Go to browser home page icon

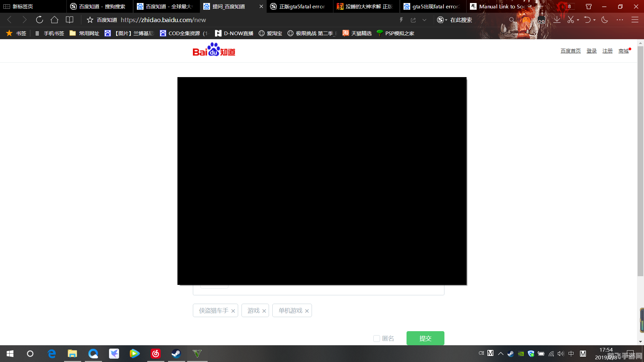click(x=54, y=20)
